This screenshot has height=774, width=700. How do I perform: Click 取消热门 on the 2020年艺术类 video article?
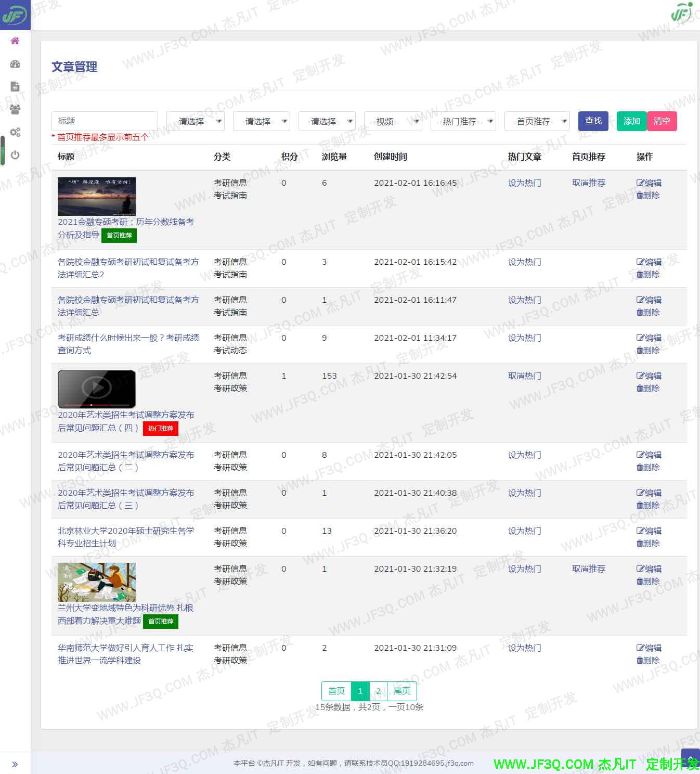[x=524, y=376]
